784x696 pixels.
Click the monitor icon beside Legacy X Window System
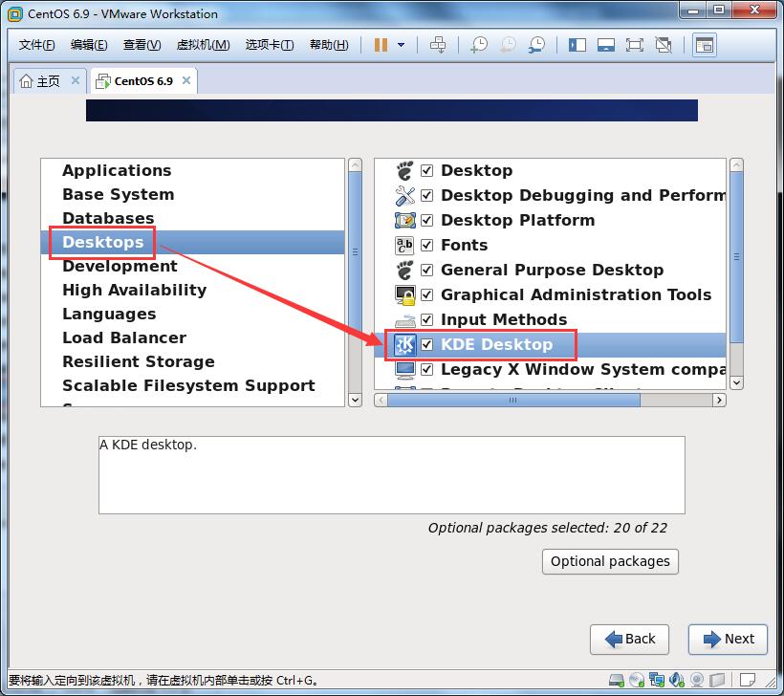pyautogui.click(x=405, y=369)
